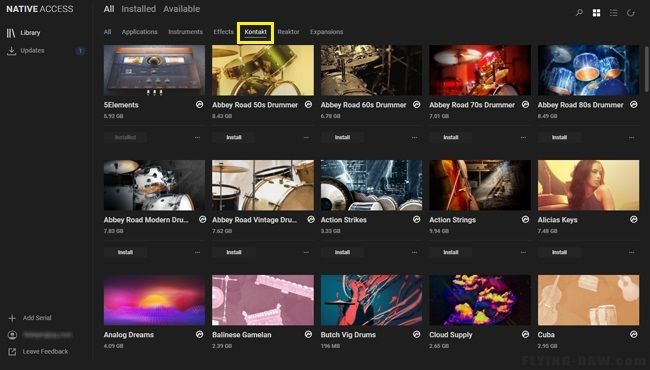Click round icon beside Analog Dreams
This screenshot has height=370, width=650.
[199, 334]
